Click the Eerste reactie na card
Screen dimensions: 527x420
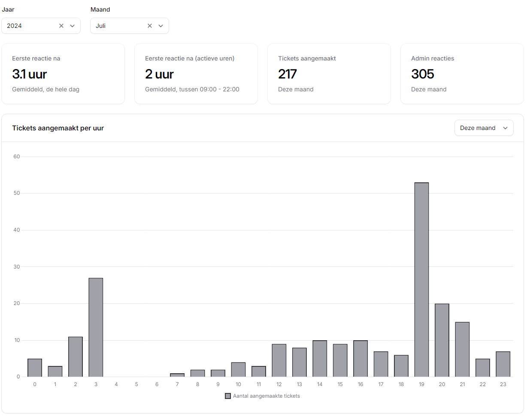pyautogui.click(x=63, y=74)
